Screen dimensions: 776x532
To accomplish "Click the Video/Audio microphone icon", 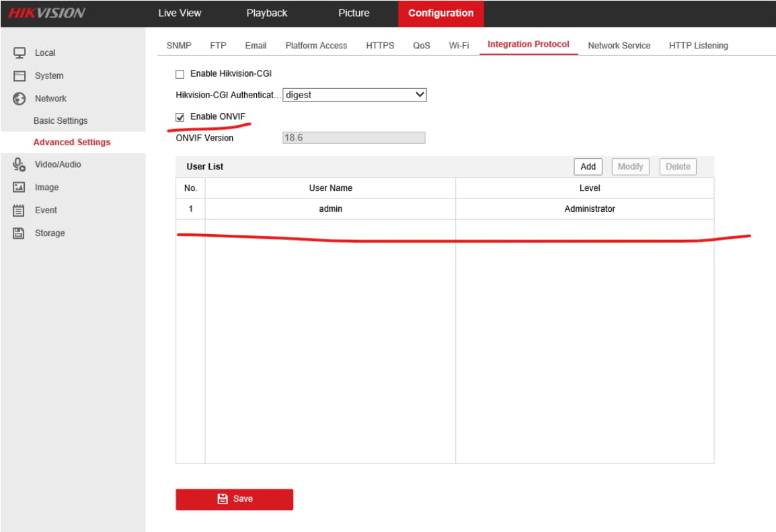I will click(20, 165).
